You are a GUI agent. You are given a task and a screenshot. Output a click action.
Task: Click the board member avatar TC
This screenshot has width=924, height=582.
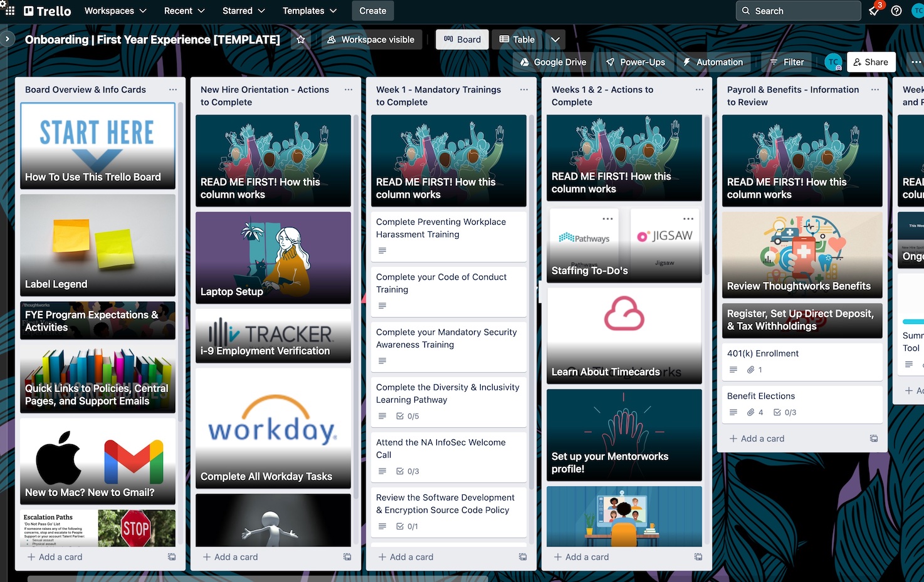coord(833,62)
